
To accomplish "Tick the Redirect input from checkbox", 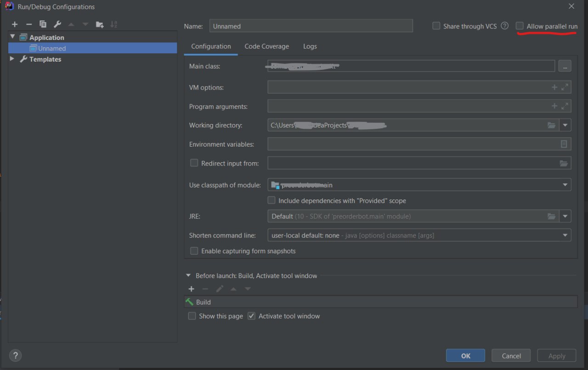I will (x=194, y=163).
